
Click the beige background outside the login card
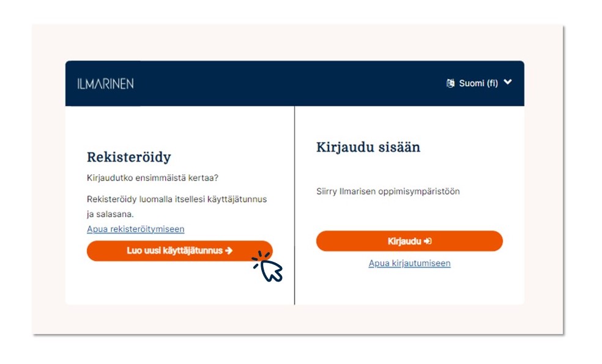[x=49, y=184]
